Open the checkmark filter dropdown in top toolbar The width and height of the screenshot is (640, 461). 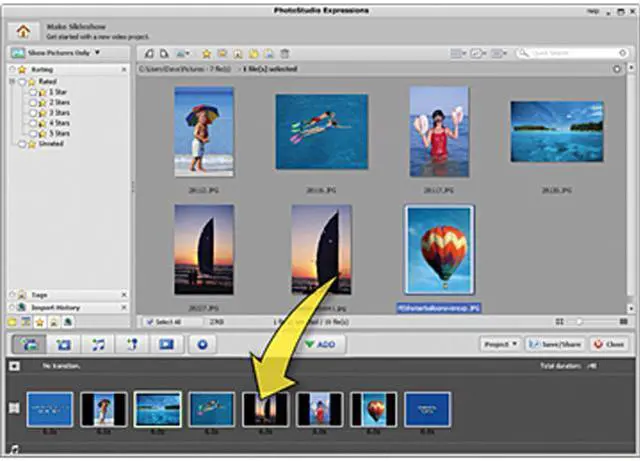(478, 53)
